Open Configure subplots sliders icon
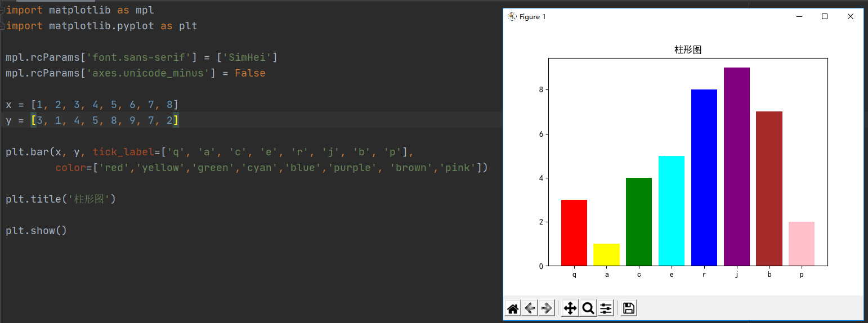Screen dimensions: 868x323 click(606, 308)
